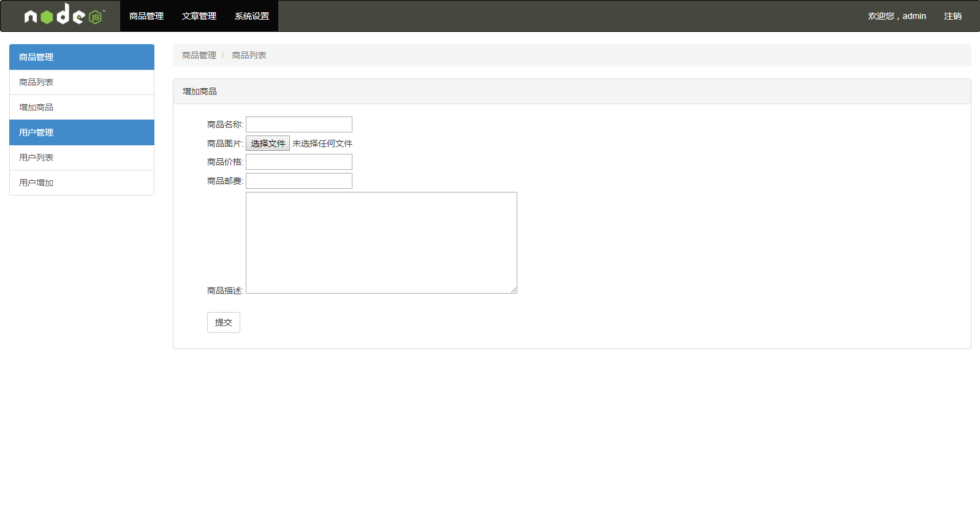Image resolution: width=980 pixels, height=507 pixels.
Task: Click the 欢迎您，admin text
Action: (897, 16)
